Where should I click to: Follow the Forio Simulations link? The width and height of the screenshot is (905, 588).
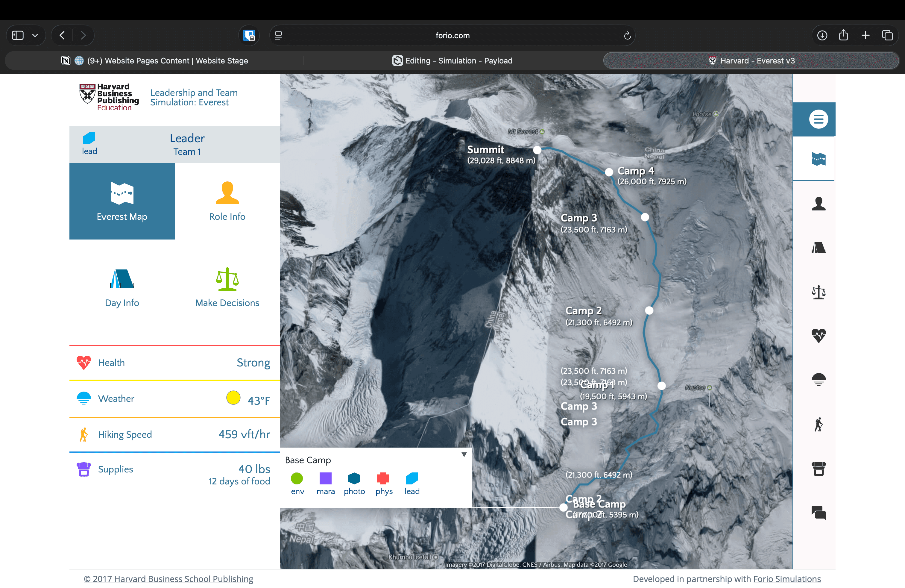pos(787,579)
